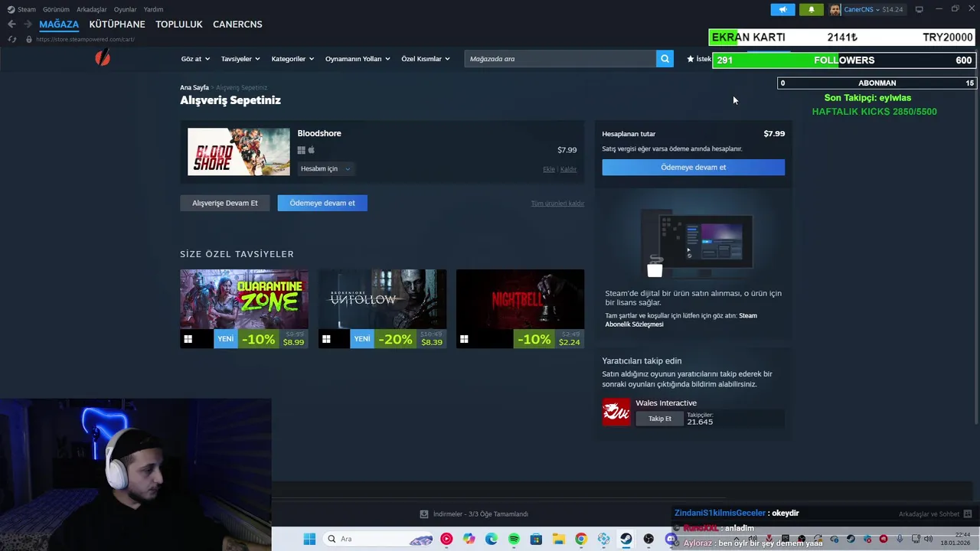Expand the Göz at dropdown
This screenshot has width=980, height=551.
195,59
